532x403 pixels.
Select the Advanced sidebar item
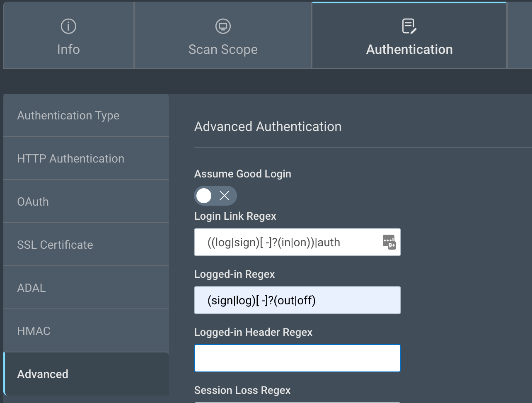coord(43,374)
